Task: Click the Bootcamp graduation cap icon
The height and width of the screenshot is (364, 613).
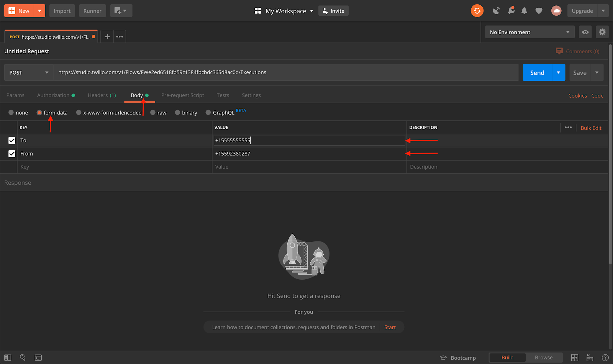Action: pos(443,357)
